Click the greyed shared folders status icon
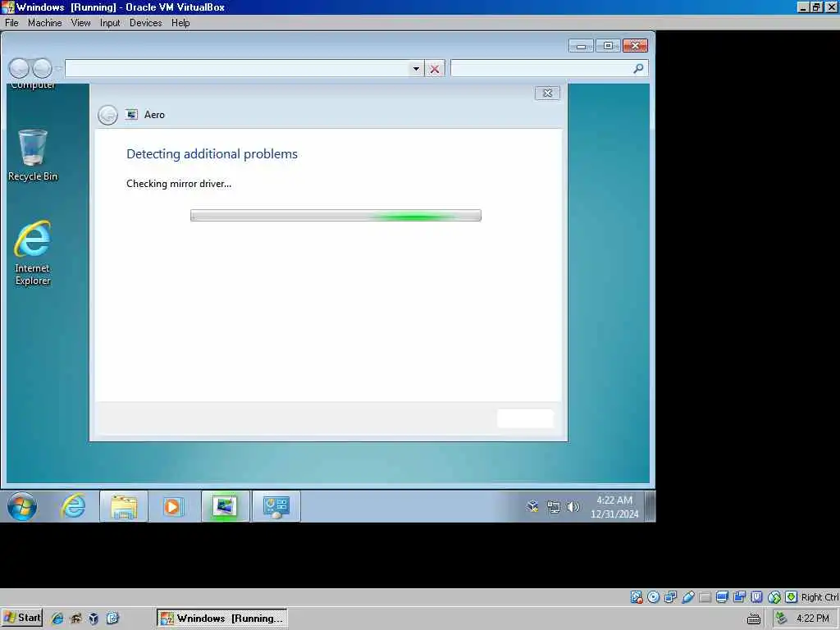The height and width of the screenshot is (630, 840). coord(705,597)
